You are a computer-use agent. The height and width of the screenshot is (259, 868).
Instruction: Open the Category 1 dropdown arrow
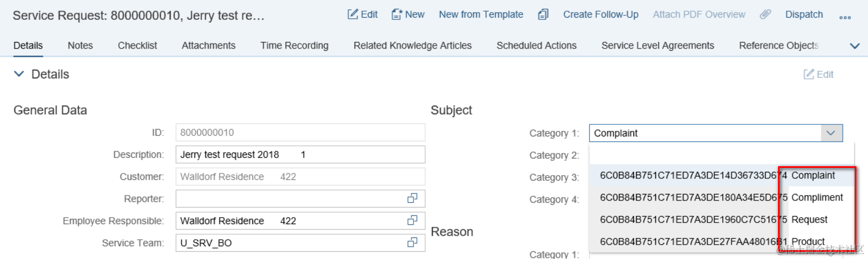point(831,133)
